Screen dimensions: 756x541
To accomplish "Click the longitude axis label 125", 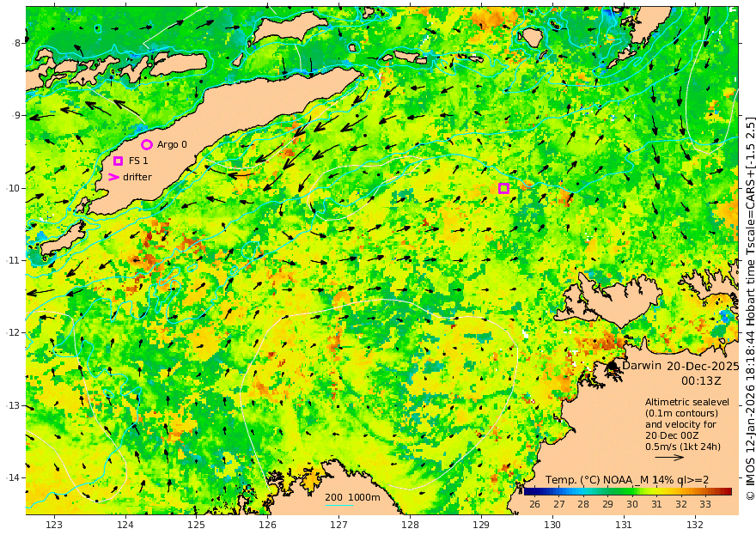I will (x=196, y=525).
